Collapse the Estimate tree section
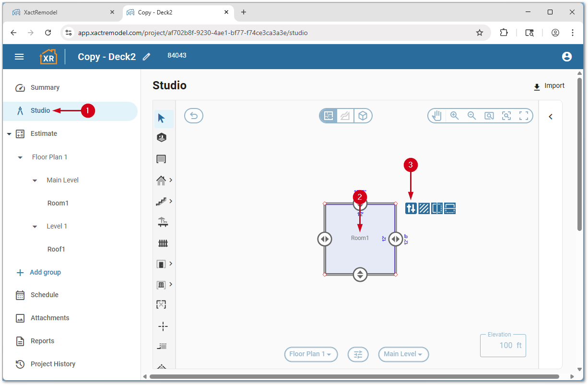This screenshot has width=588, height=385. click(x=9, y=134)
